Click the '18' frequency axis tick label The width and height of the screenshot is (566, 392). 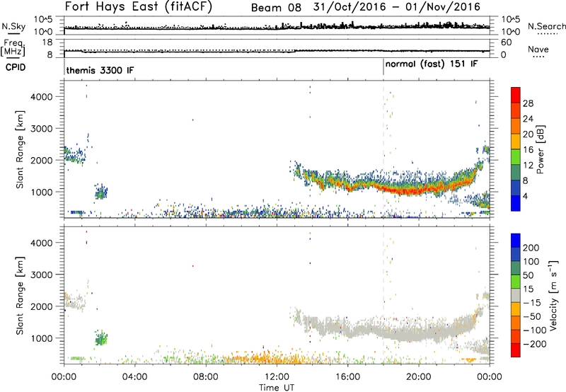tap(47, 42)
